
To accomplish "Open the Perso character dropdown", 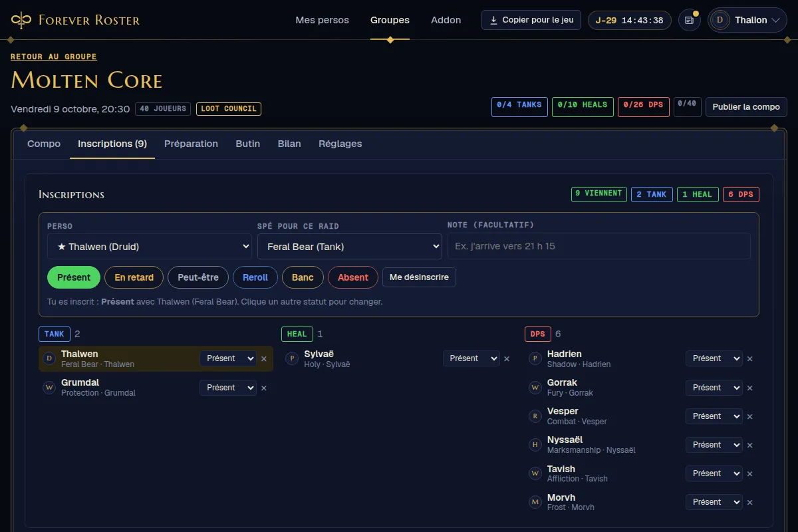I will pyautogui.click(x=150, y=246).
